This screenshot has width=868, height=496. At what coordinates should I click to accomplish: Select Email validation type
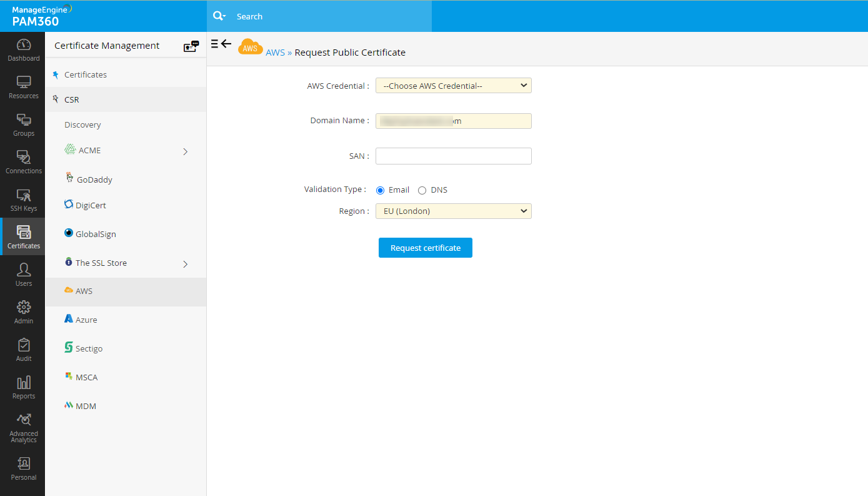click(381, 190)
